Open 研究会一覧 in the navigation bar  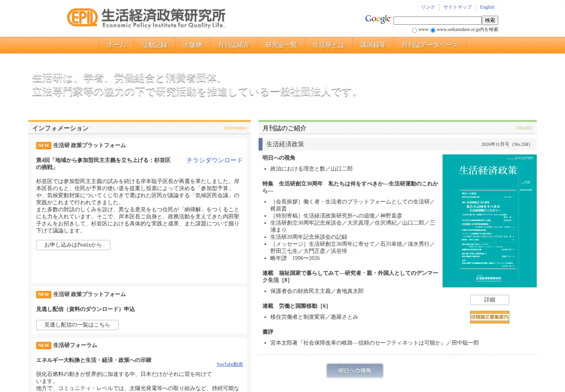pos(281,45)
